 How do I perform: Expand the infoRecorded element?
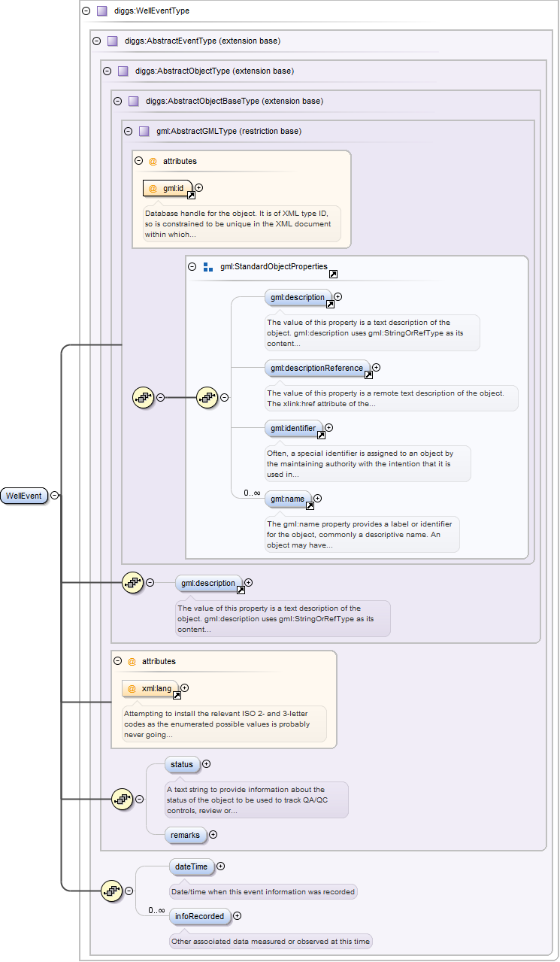pyautogui.click(x=238, y=916)
